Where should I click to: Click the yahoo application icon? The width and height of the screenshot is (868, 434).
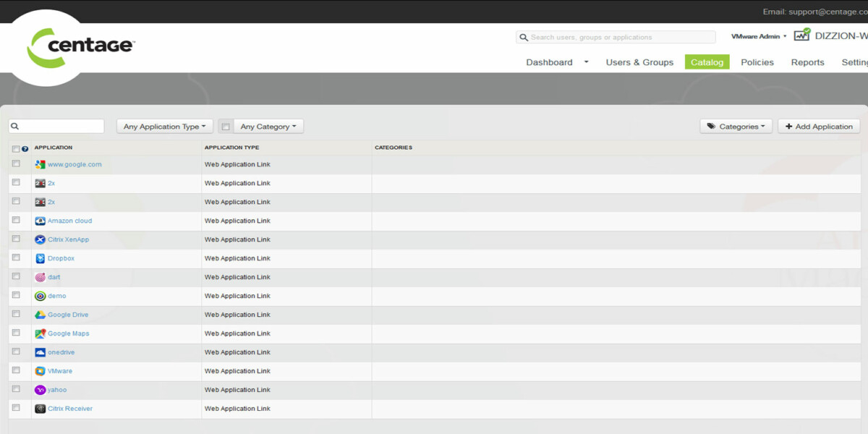click(41, 390)
